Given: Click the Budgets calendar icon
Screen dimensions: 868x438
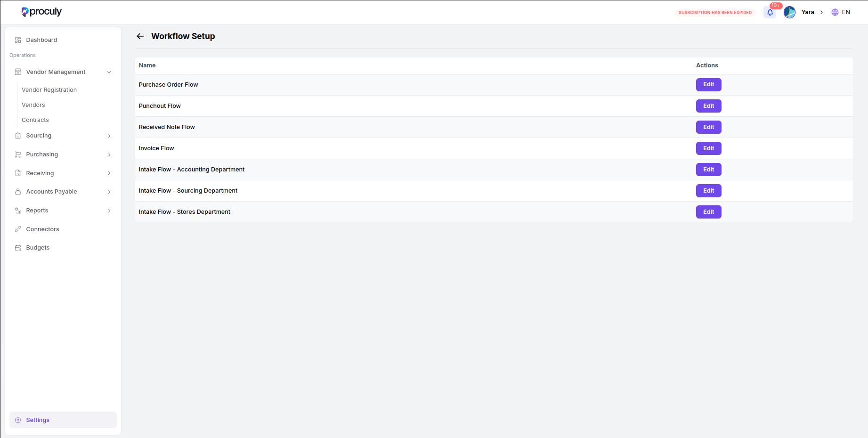Looking at the screenshot, I should tap(18, 248).
